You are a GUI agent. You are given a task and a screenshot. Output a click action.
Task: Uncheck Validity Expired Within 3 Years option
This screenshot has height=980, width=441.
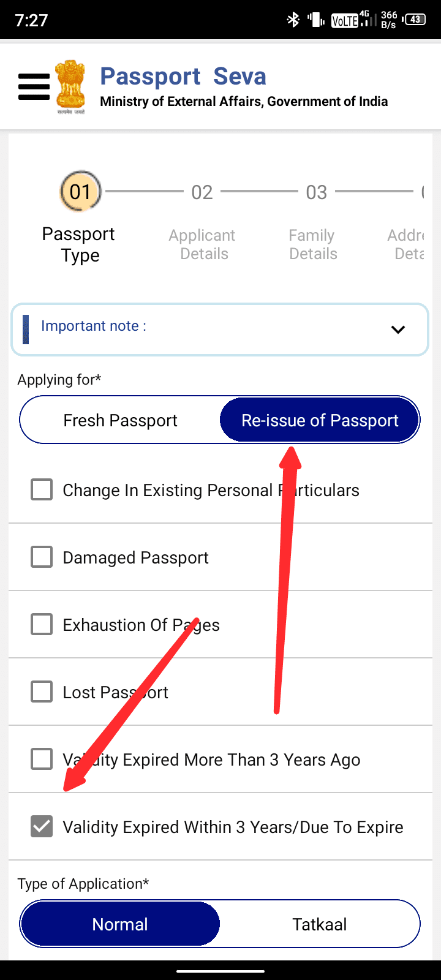click(42, 827)
